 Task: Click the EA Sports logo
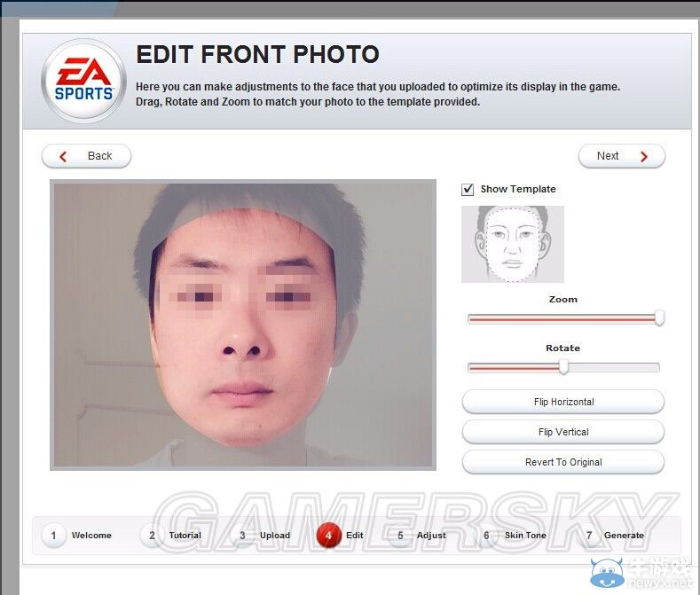(83, 82)
